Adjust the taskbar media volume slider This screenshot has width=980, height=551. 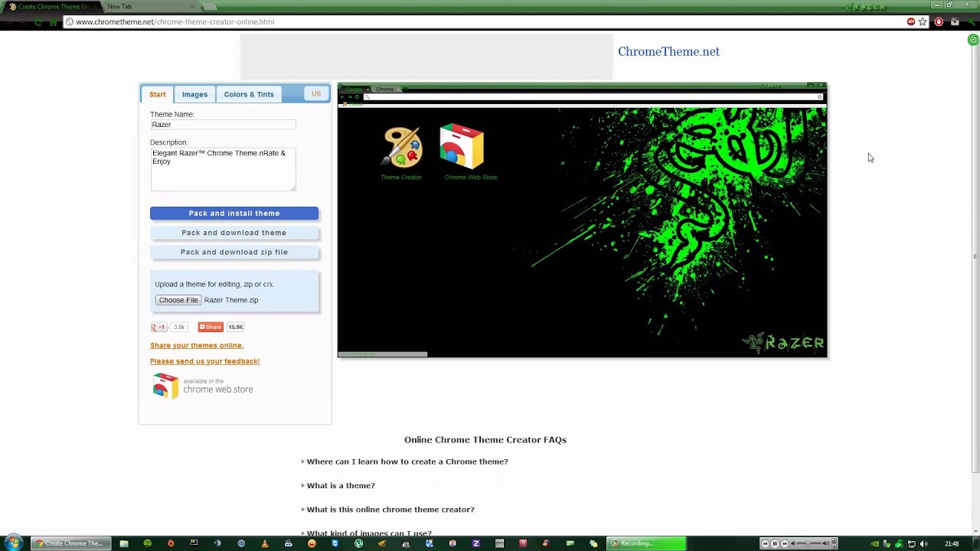pyautogui.click(x=808, y=543)
